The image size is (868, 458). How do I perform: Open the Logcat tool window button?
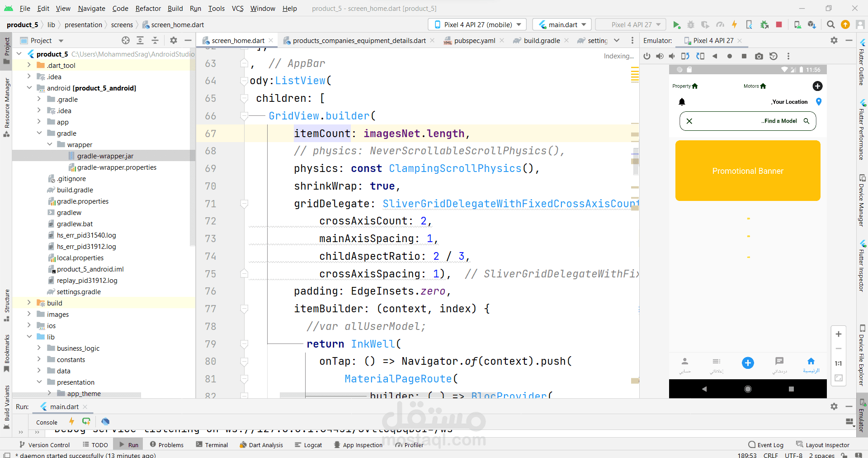[308, 445]
